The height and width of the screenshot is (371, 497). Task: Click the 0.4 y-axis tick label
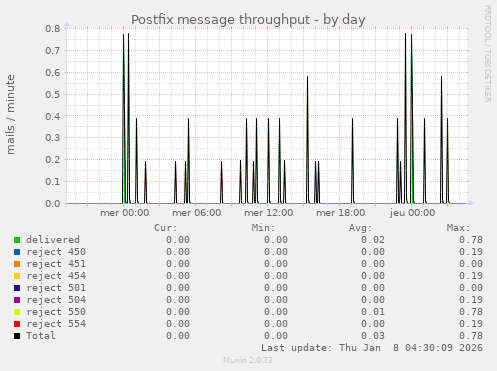[53, 116]
